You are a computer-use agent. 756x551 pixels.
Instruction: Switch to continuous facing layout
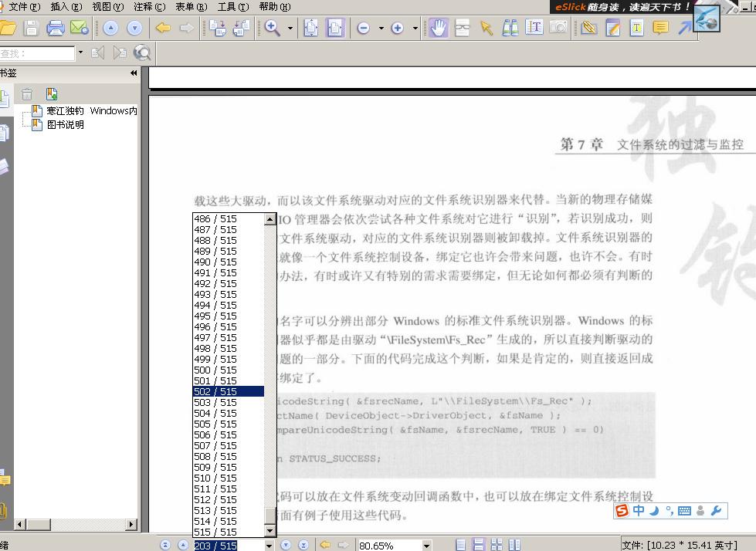(x=497, y=545)
